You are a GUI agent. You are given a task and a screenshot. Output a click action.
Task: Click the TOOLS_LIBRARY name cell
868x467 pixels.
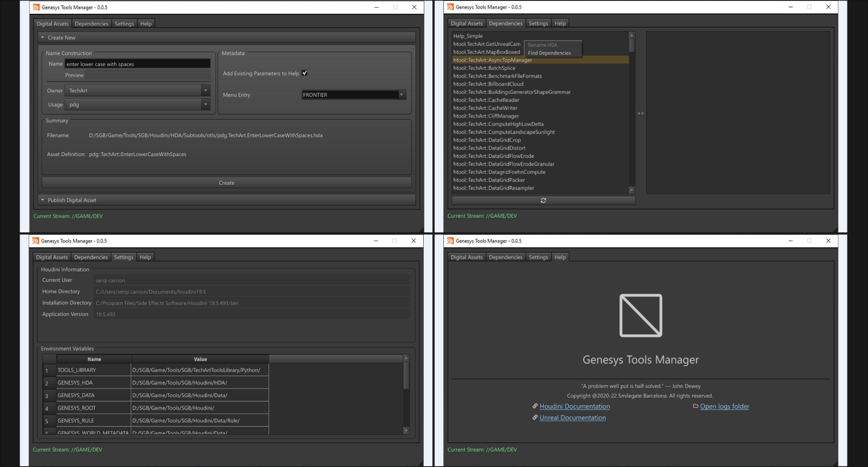click(x=94, y=370)
